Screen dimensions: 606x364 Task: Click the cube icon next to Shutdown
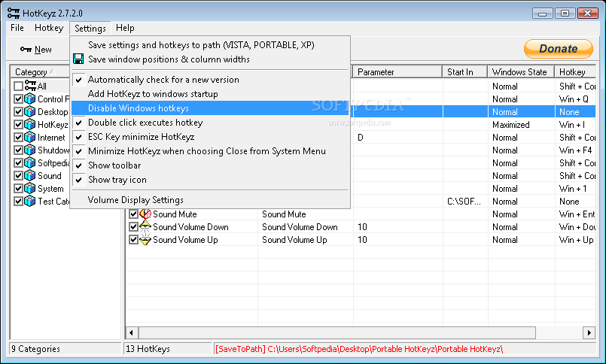30,150
